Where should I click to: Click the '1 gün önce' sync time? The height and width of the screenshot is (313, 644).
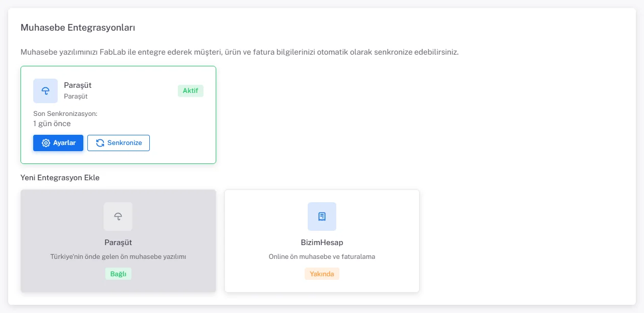pyautogui.click(x=52, y=124)
